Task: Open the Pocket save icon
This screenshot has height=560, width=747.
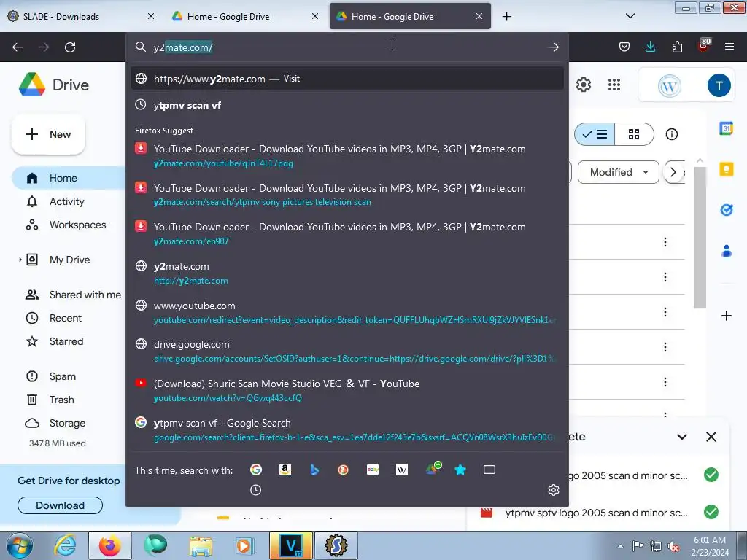Action: coord(624,47)
